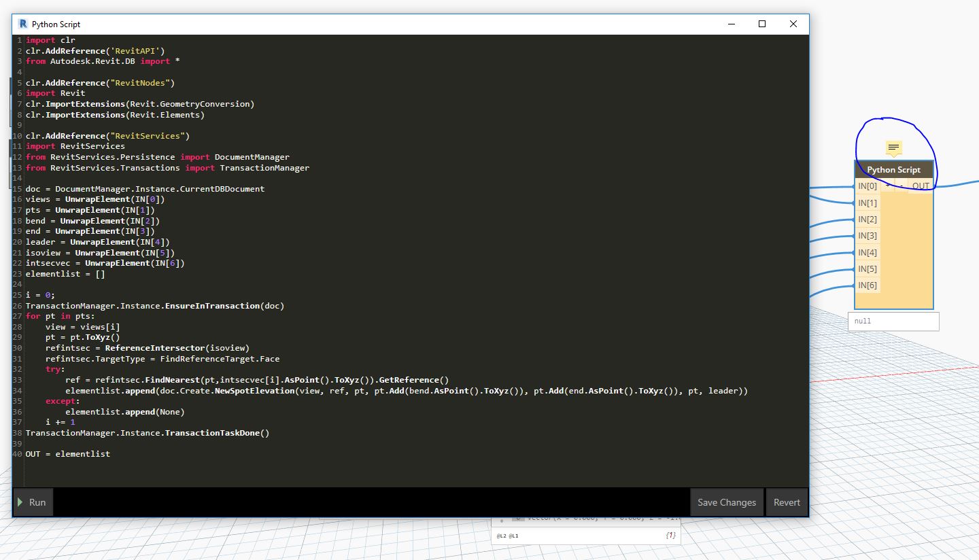Minimize the Python Script editor window
This screenshot has width=979, height=560.
click(732, 24)
